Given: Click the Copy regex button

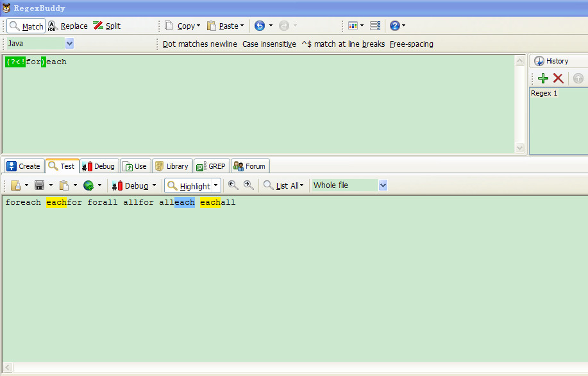Looking at the screenshot, I should 180,26.
